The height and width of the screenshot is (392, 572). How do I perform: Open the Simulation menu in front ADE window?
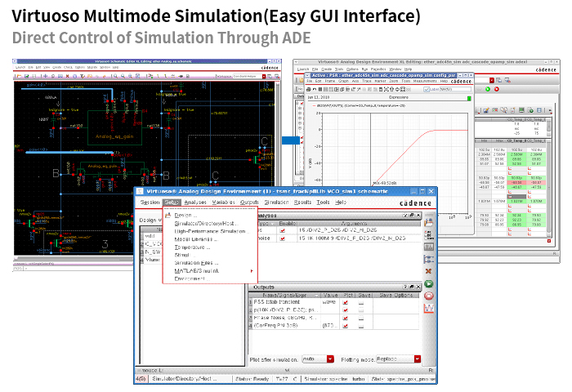click(x=276, y=203)
